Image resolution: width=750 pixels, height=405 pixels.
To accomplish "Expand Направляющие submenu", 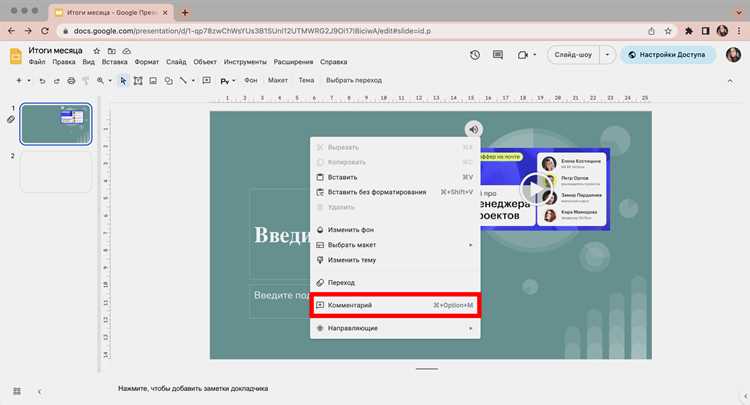I will 395,328.
